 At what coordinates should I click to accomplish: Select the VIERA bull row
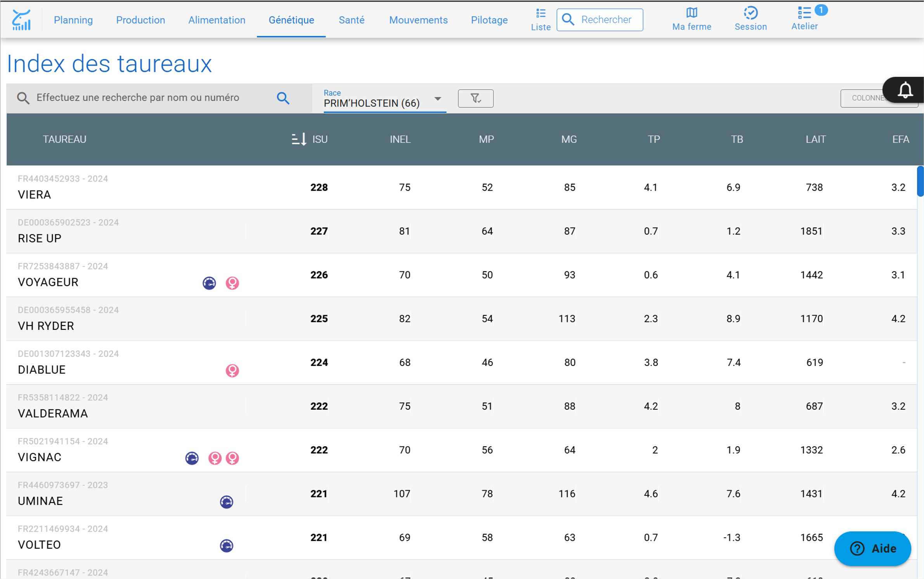(x=461, y=187)
